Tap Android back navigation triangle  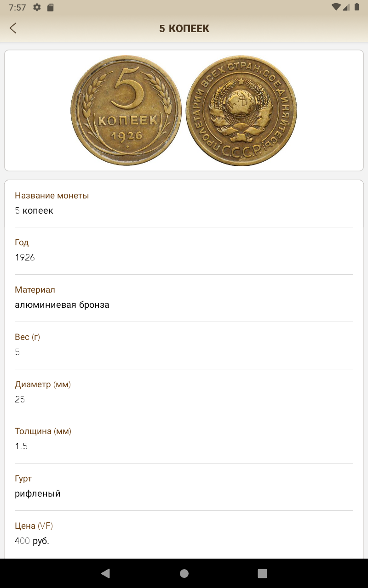105,573
